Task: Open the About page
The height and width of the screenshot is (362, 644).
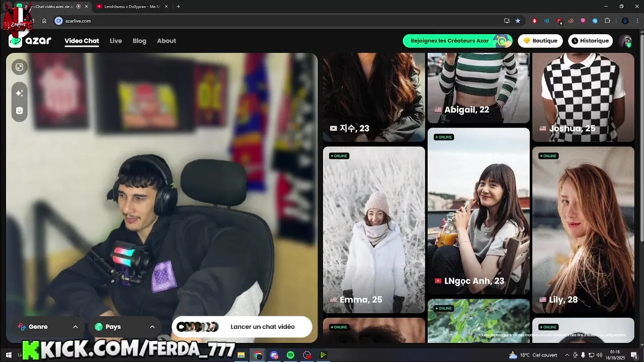Action: click(x=167, y=41)
